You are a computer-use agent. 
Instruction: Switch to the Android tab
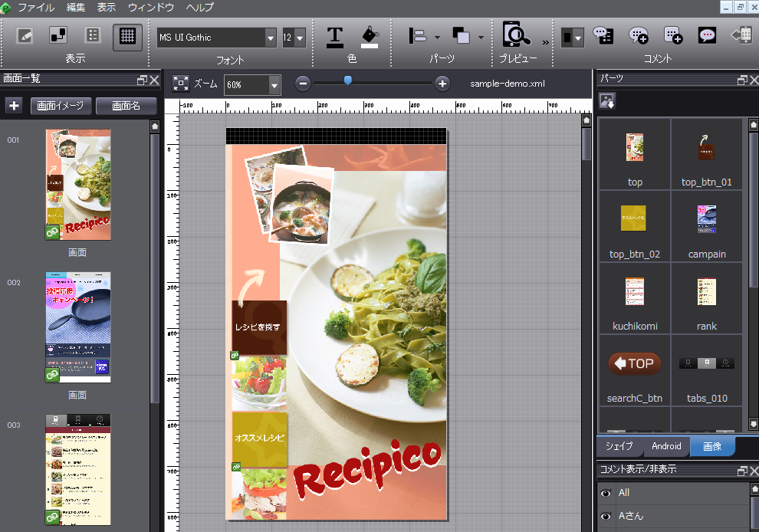point(666,446)
